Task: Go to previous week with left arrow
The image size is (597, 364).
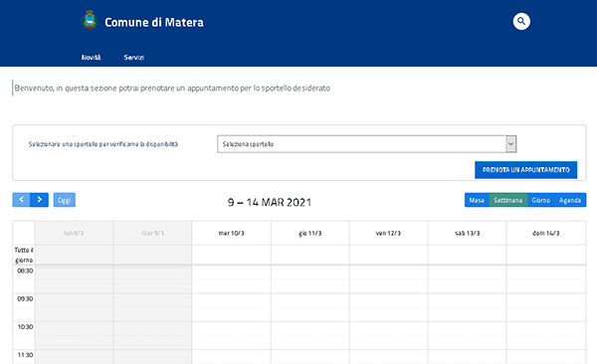Action: 21,200
